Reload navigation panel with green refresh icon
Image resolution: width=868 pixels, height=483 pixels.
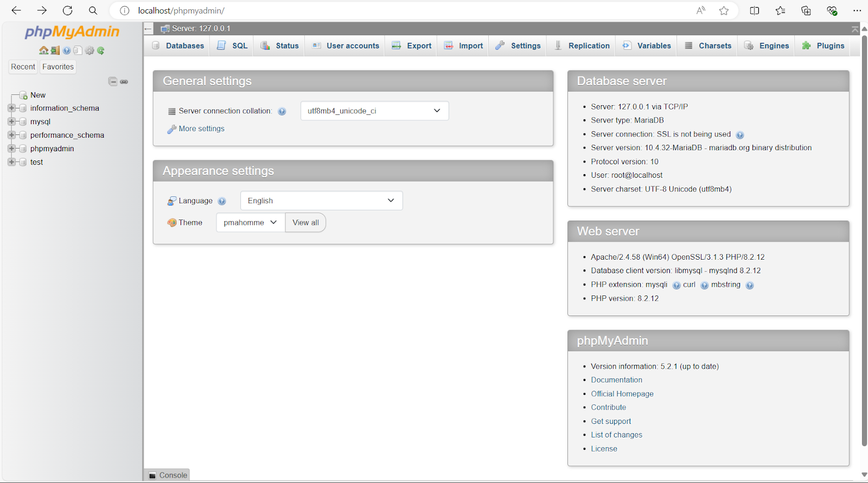(x=101, y=50)
